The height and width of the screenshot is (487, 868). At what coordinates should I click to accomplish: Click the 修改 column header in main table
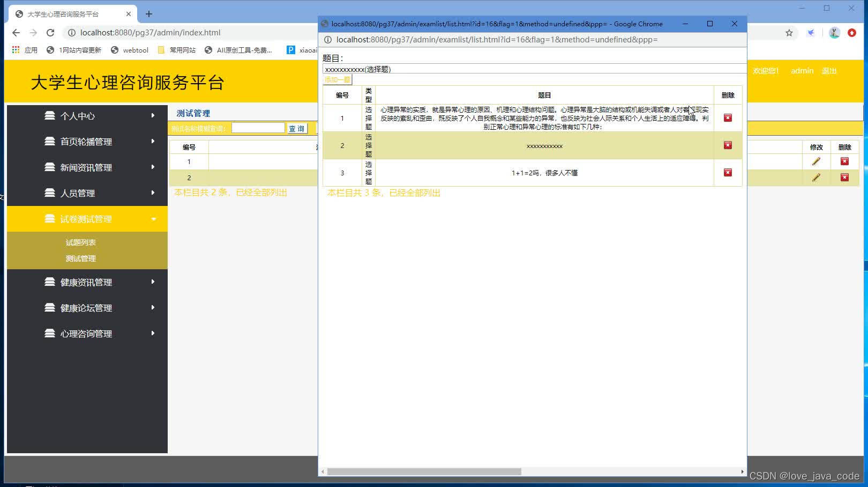tap(816, 147)
